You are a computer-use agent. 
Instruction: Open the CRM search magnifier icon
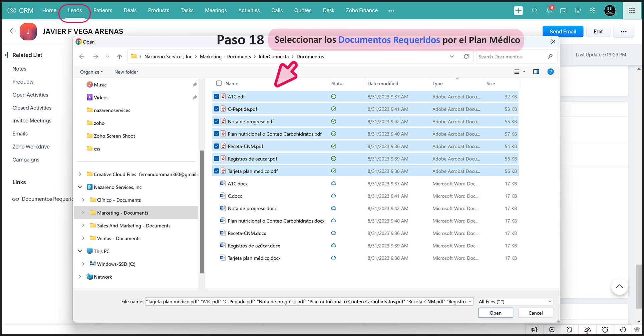pos(535,11)
